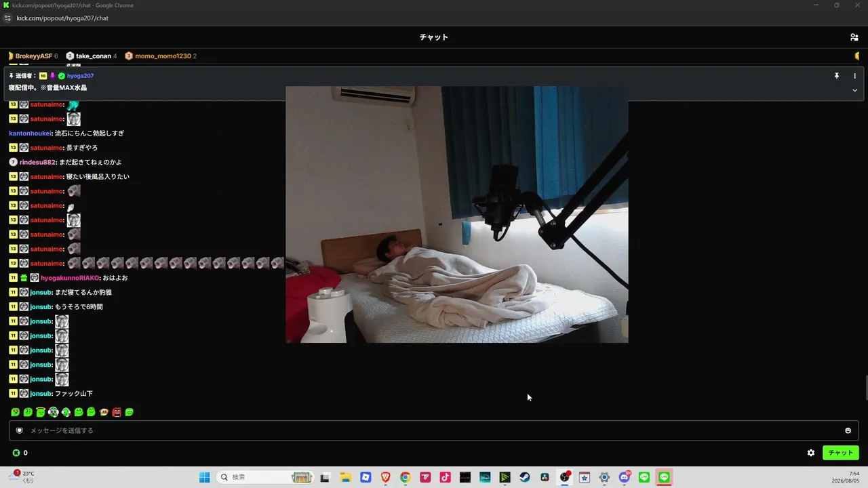Image resolution: width=868 pixels, height=488 pixels.
Task: Open site info icon in address bar
Action: (7, 18)
